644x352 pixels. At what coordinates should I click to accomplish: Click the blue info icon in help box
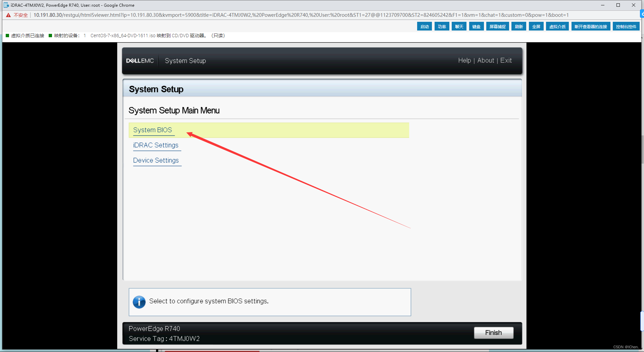point(139,302)
